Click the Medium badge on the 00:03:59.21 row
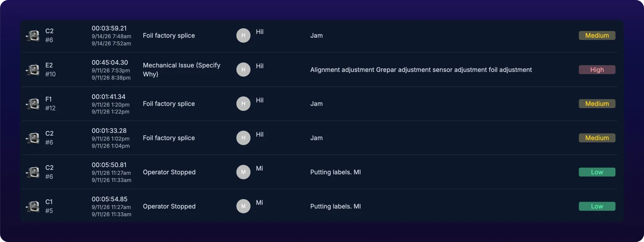The height and width of the screenshot is (242, 644). 597,36
